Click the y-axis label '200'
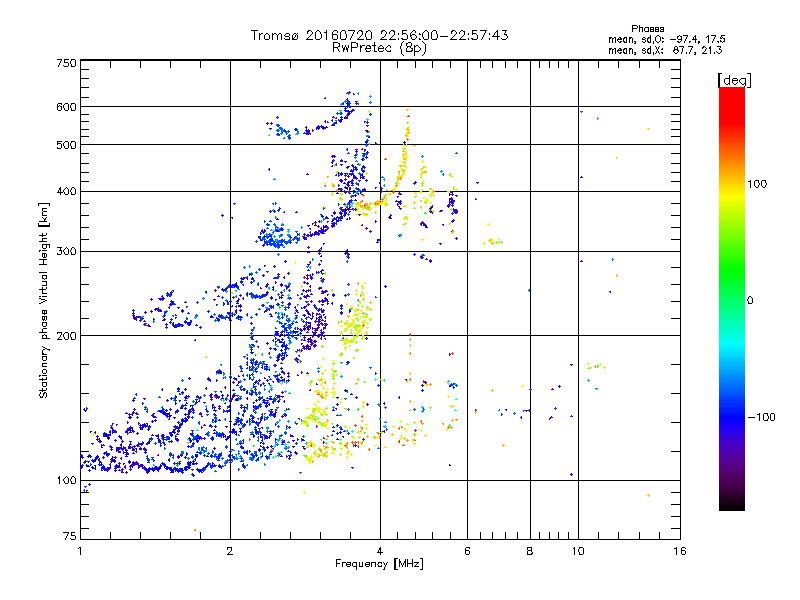 point(66,336)
